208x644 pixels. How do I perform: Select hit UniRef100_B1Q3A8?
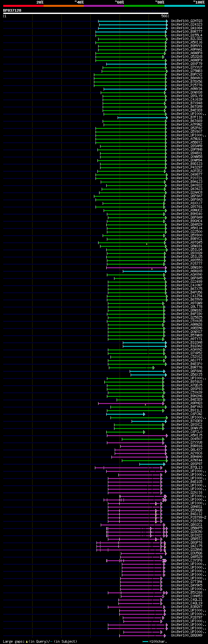[x=187, y=343]
